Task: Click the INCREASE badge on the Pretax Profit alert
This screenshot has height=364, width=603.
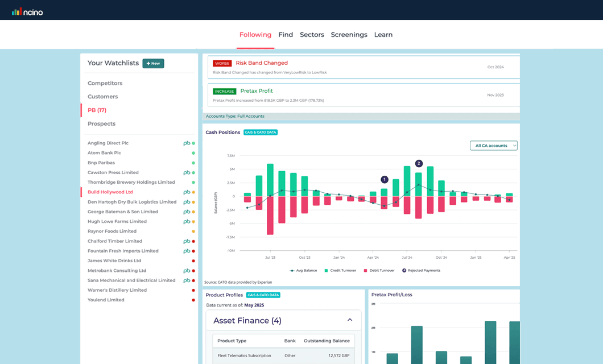Action: point(225,90)
